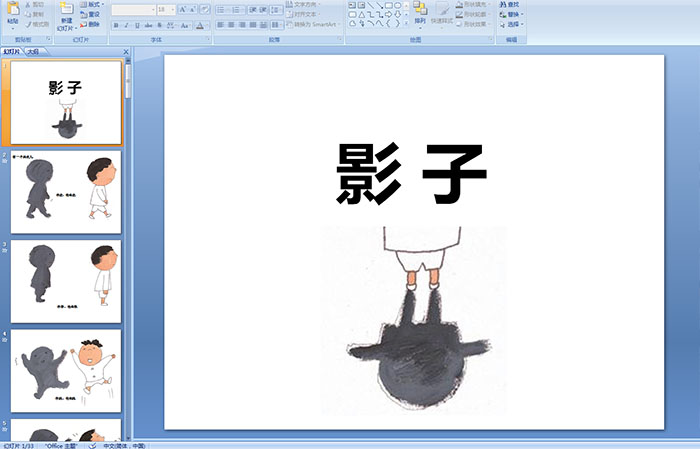Image resolution: width=700 pixels, height=449 pixels.
Task: Close the slide thumbnail pane
Action: (126, 52)
